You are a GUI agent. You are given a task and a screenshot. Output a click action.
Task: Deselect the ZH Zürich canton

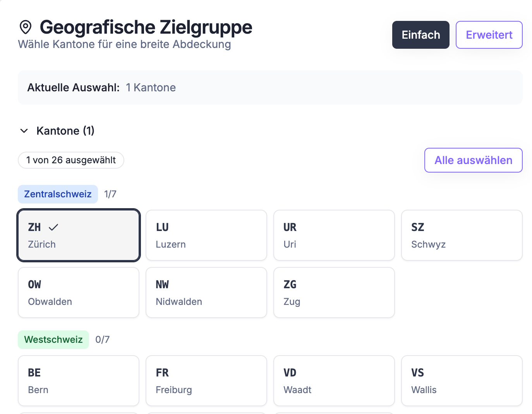pyautogui.click(x=79, y=235)
